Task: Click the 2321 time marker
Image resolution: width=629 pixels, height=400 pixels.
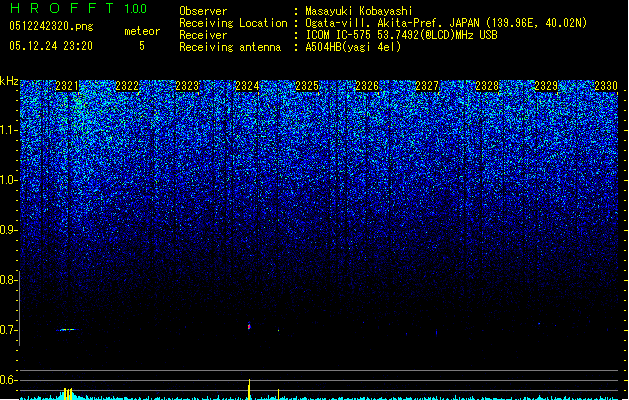Action: tap(67, 86)
